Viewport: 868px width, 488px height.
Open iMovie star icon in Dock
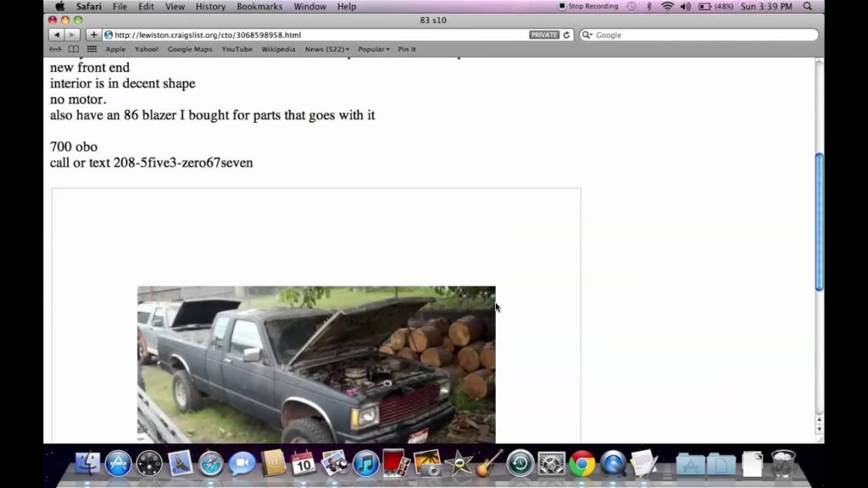pos(459,463)
